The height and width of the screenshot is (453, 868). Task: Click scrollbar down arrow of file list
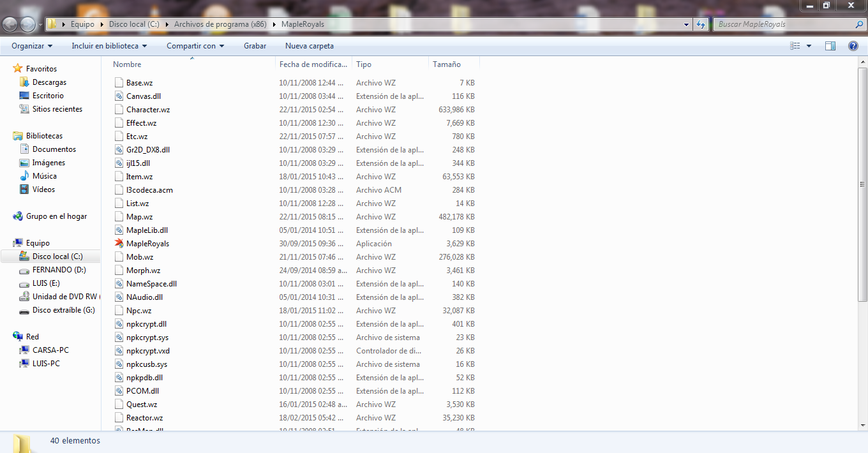click(862, 426)
